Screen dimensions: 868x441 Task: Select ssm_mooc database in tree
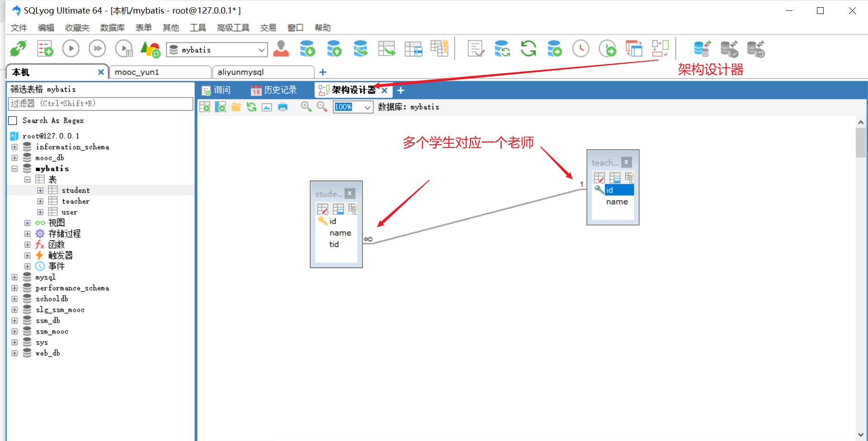pyautogui.click(x=52, y=331)
